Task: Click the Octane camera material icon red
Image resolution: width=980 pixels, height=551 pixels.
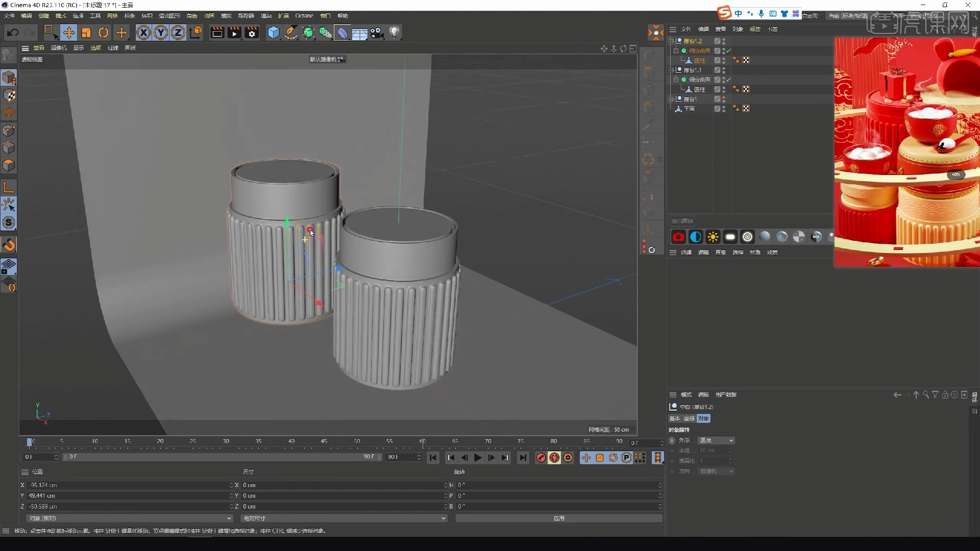Action: click(x=678, y=237)
